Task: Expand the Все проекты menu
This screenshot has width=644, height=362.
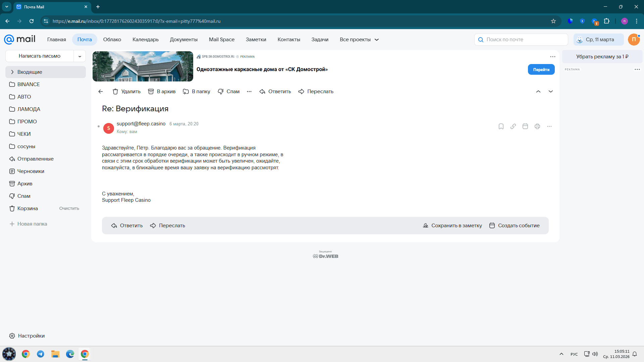Action: click(x=359, y=40)
